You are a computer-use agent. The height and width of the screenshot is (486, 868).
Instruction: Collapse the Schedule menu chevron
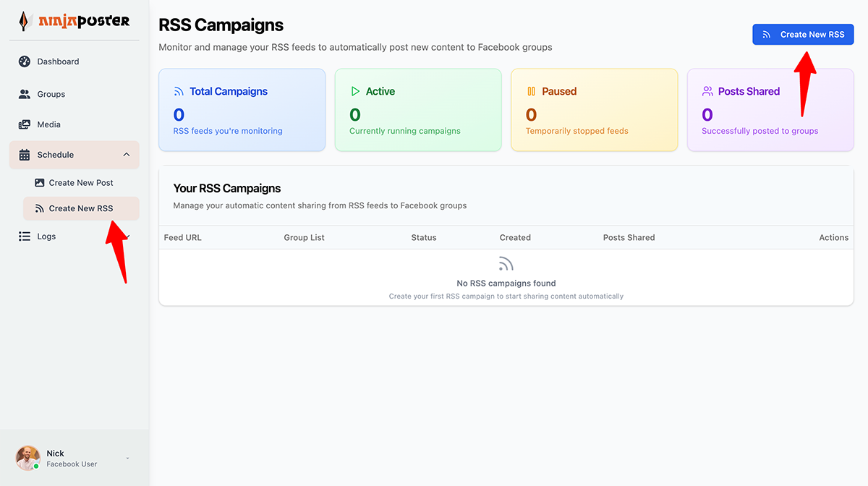pyautogui.click(x=127, y=155)
